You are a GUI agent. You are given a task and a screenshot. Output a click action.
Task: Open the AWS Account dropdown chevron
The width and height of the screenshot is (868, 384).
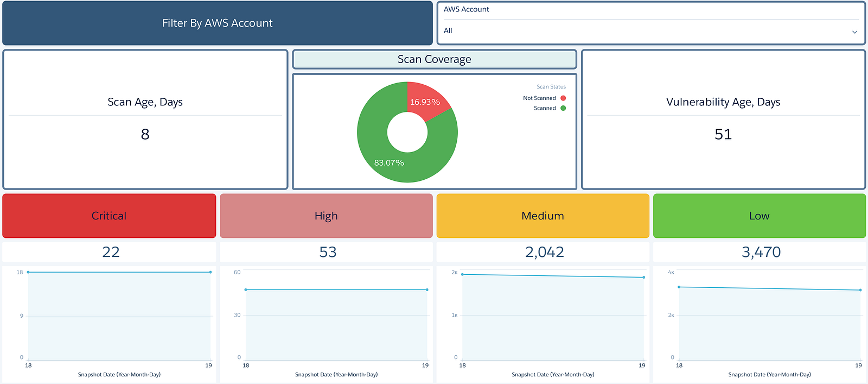tap(854, 32)
